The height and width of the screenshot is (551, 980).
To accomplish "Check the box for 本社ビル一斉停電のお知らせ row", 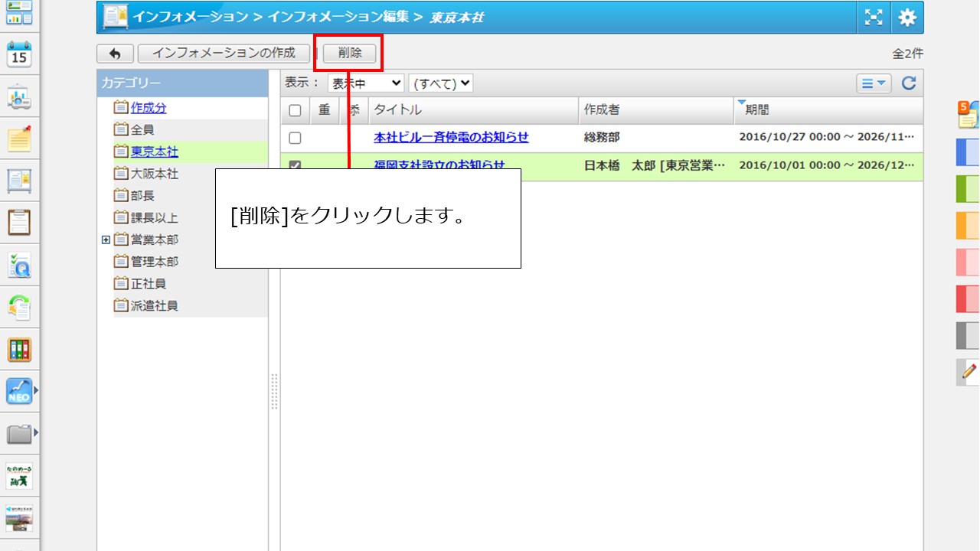I will (x=295, y=138).
